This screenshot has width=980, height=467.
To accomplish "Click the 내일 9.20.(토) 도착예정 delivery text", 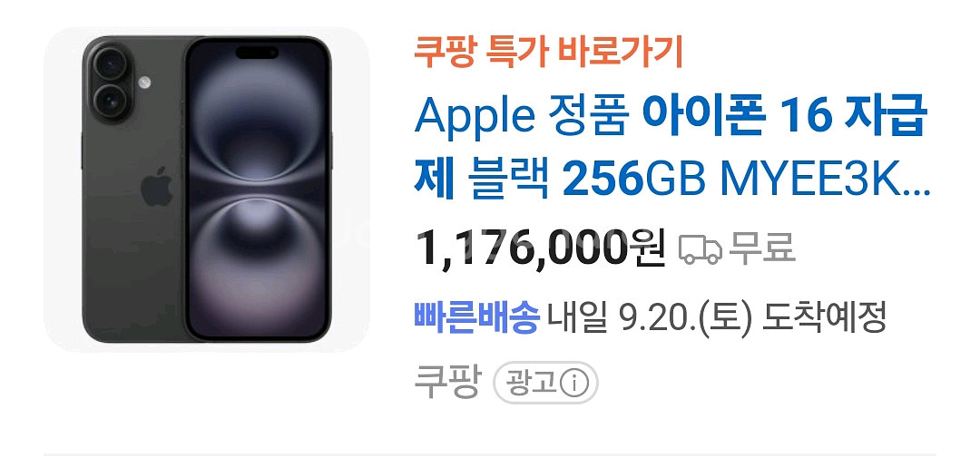I will [717, 318].
